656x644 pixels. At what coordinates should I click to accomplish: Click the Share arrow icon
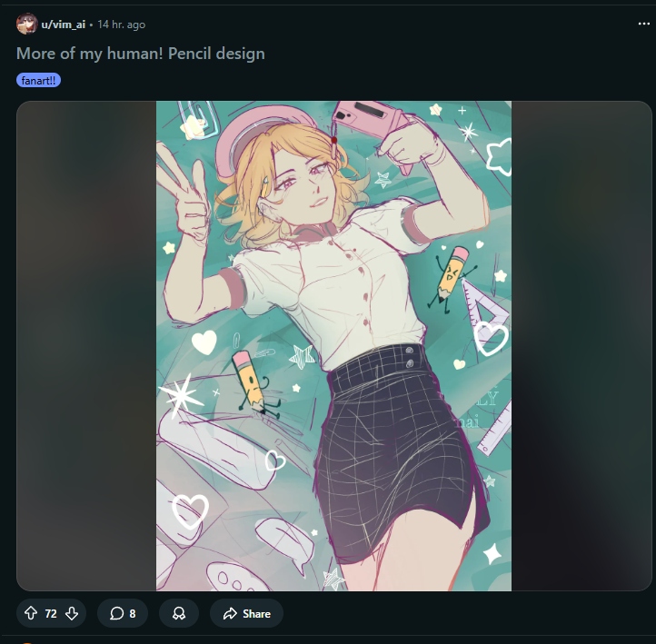click(x=230, y=614)
